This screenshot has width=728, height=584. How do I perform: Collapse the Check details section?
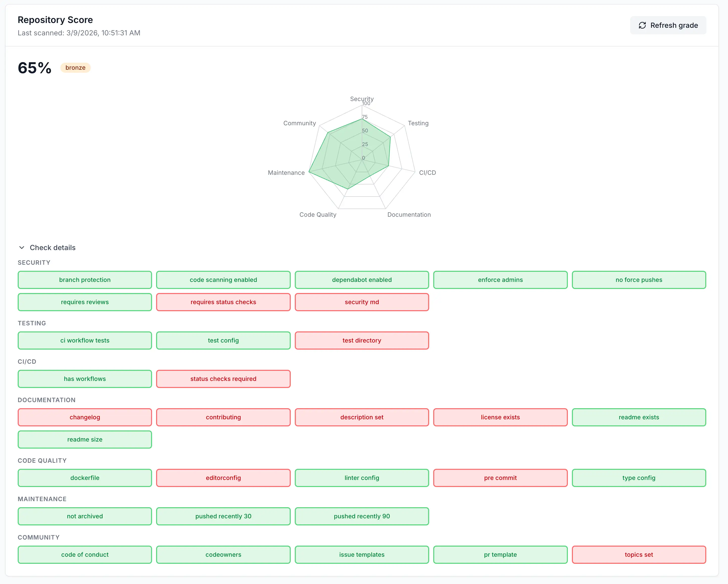pos(46,248)
